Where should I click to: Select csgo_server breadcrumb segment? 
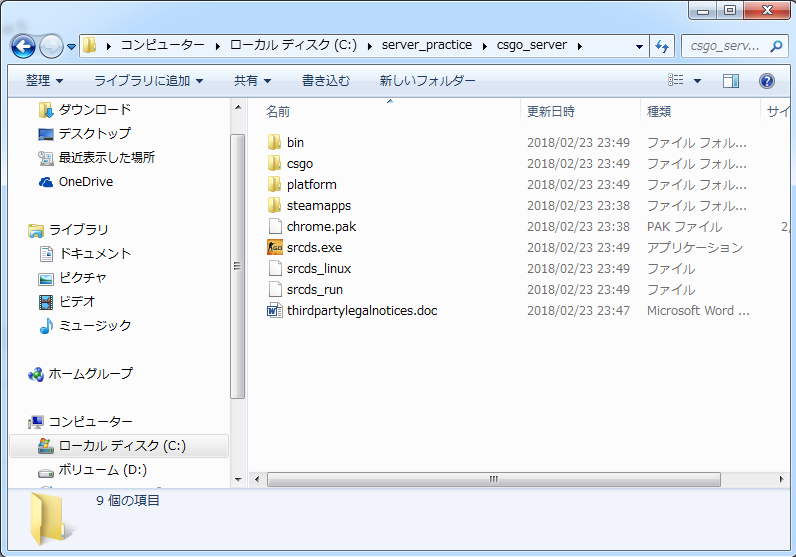(x=532, y=45)
